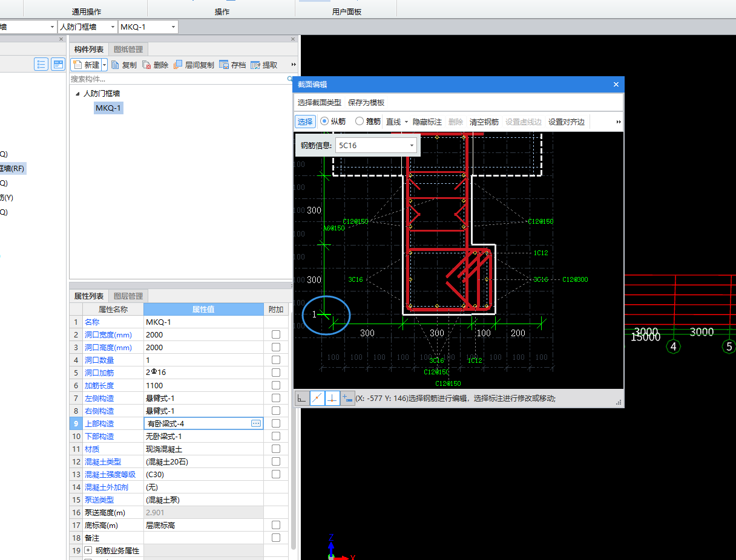Toggle the midpoint snap icon in status bar

[317, 398]
